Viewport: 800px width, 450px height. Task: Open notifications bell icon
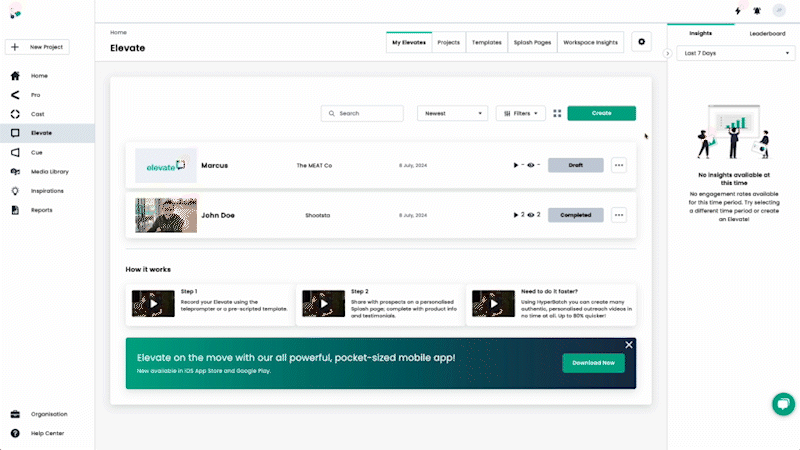(757, 11)
